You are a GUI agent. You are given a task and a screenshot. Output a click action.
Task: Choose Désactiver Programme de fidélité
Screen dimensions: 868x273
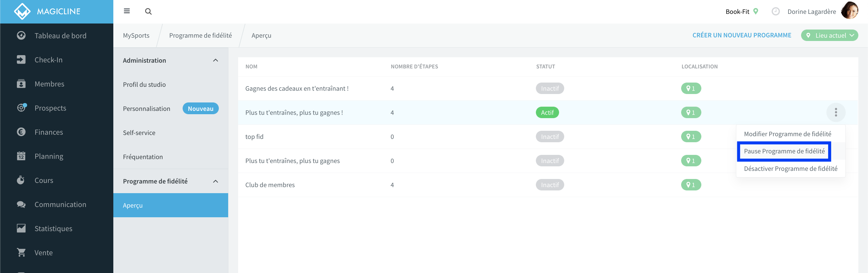tap(791, 168)
